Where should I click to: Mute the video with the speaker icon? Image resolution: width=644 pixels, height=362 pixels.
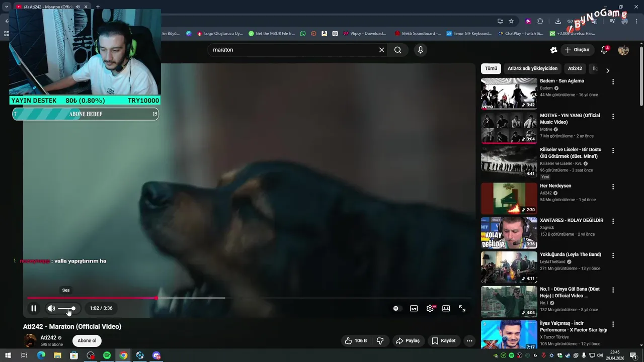click(x=51, y=308)
